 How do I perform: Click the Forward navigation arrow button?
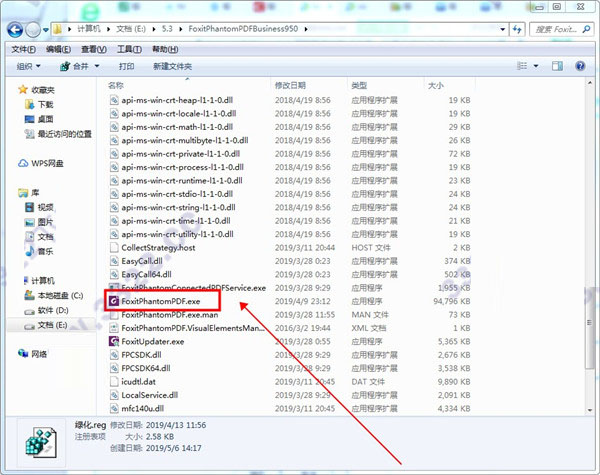point(33,29)
